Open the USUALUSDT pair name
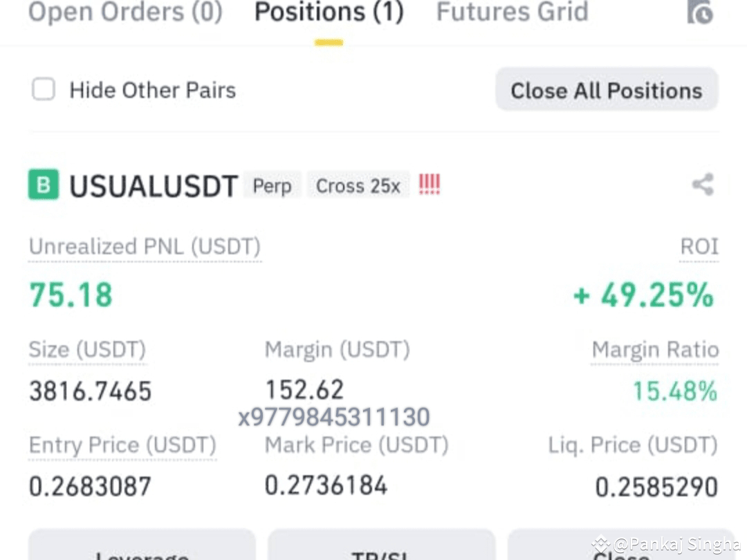This screenshot has width=747, height=560. pos(154,186)
